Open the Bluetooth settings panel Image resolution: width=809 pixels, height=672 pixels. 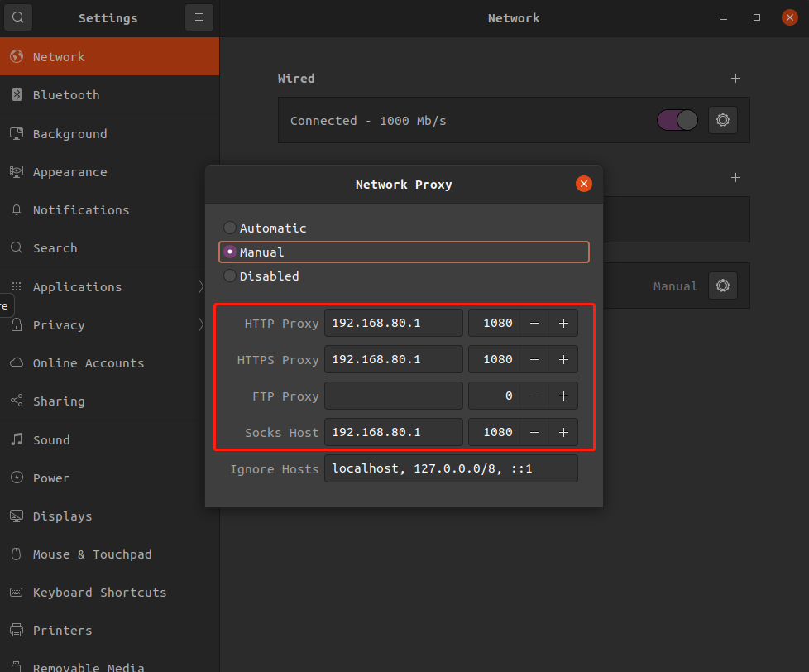pos(65,95)
